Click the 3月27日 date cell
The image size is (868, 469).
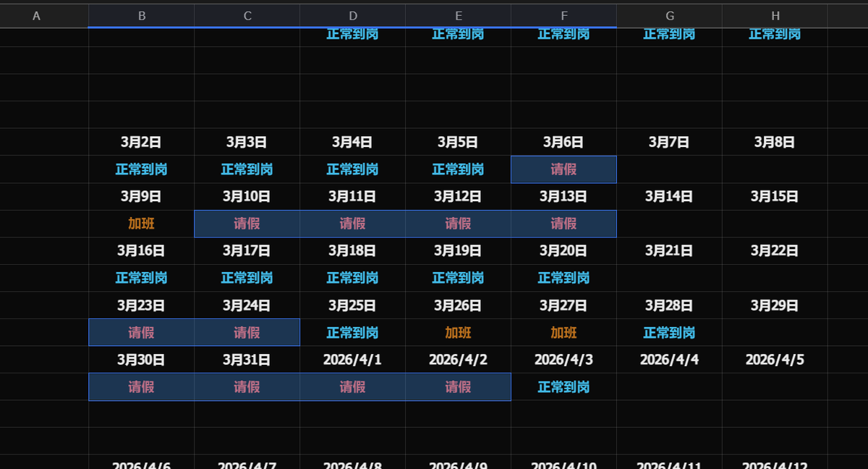[564, 305]
